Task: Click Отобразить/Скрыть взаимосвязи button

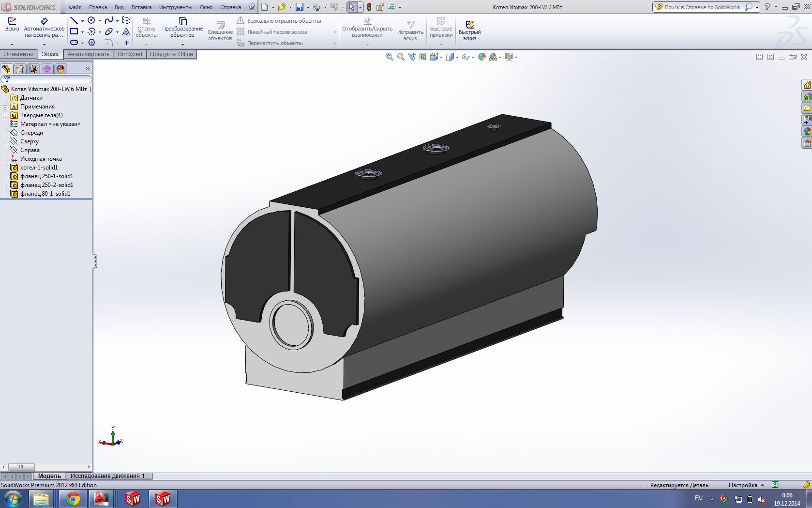Action: pos(367,28)
